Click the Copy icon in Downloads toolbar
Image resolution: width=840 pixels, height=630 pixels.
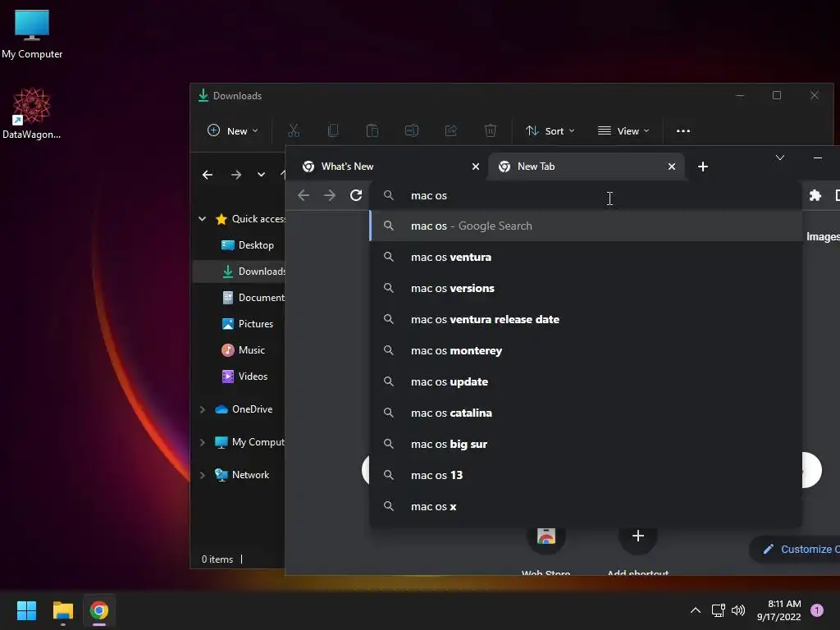pos(333,130)
